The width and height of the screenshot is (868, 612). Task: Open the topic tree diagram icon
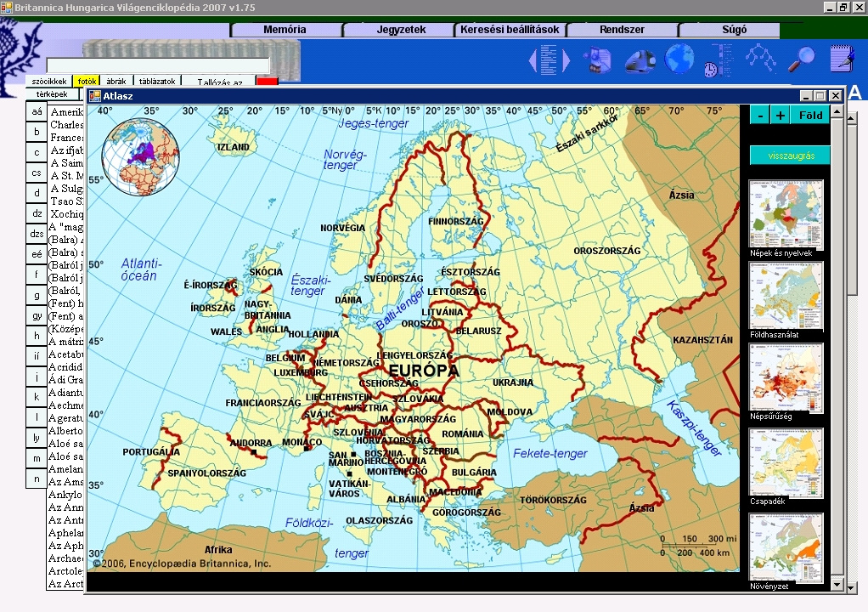[760, 58]
